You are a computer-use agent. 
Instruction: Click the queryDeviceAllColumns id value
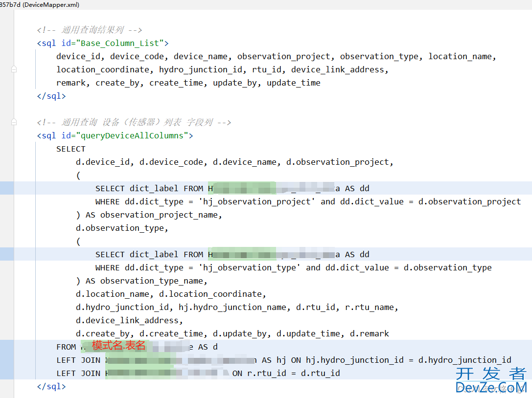click(132, 135)
